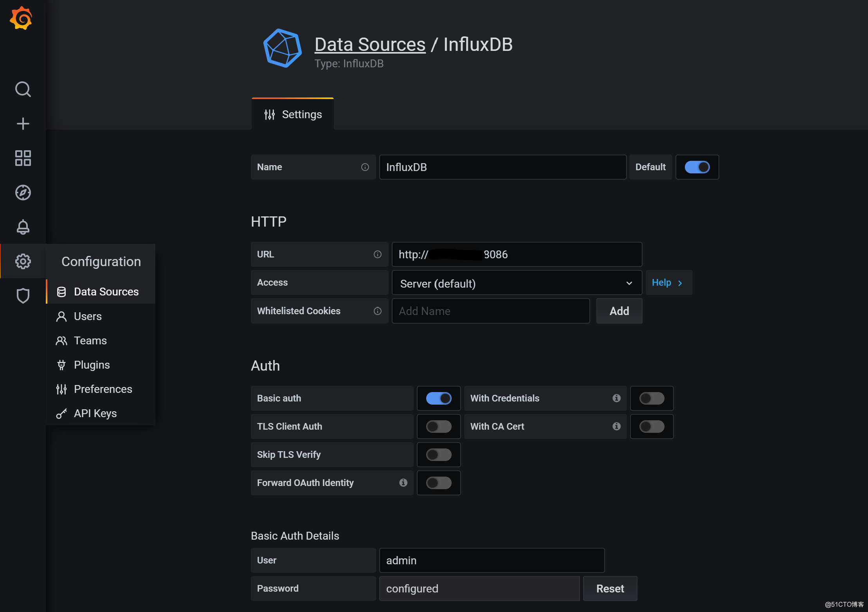Follow the Data Sources breadcrumb link
Screen dimensions: 868x612
tap(370, 44)
